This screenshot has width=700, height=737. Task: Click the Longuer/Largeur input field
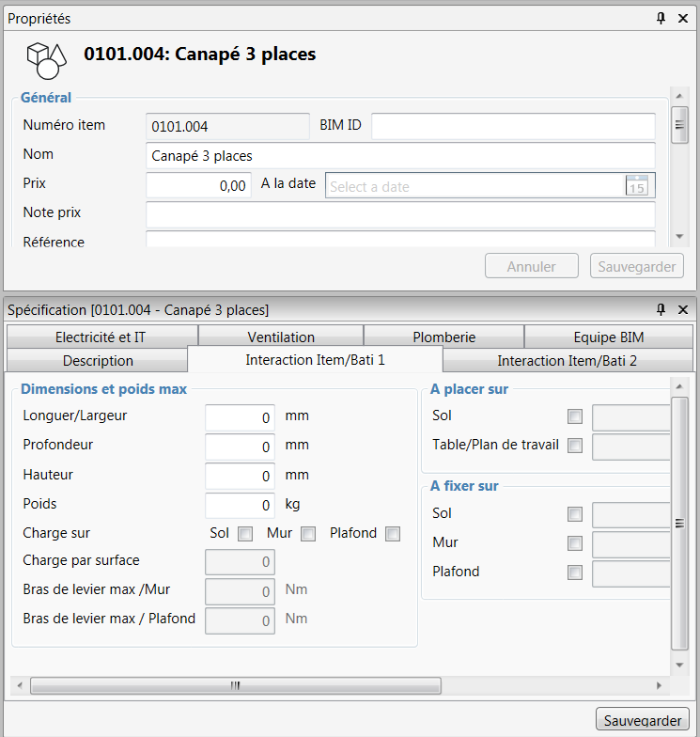point(240,417)
